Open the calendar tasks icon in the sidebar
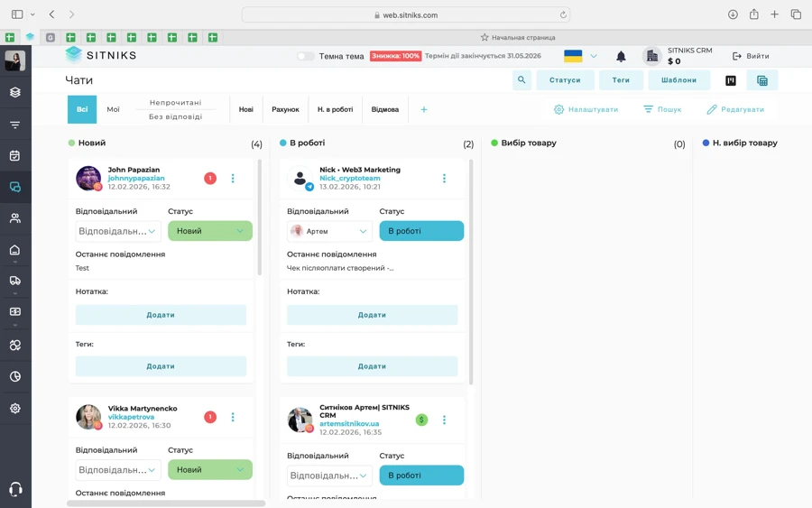This screenshot has height=508, width=812. [x=15, y=155]
